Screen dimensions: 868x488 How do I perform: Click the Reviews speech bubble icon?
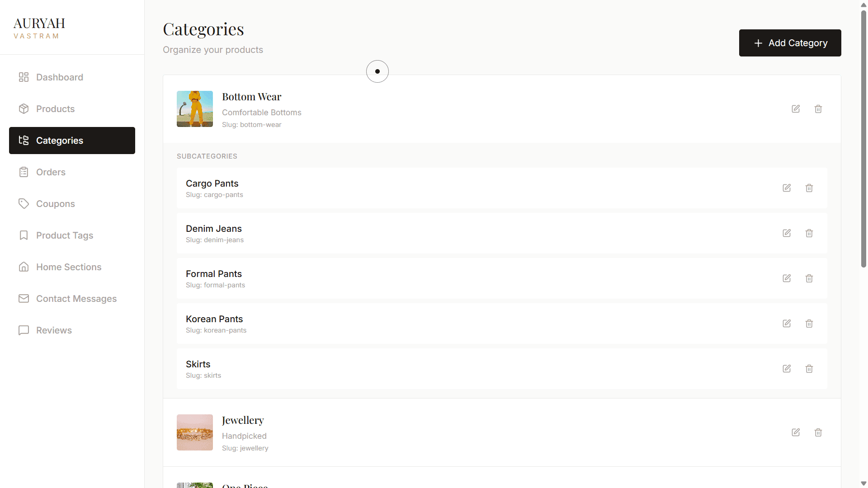pyautogui.click(x=24, y=330)
